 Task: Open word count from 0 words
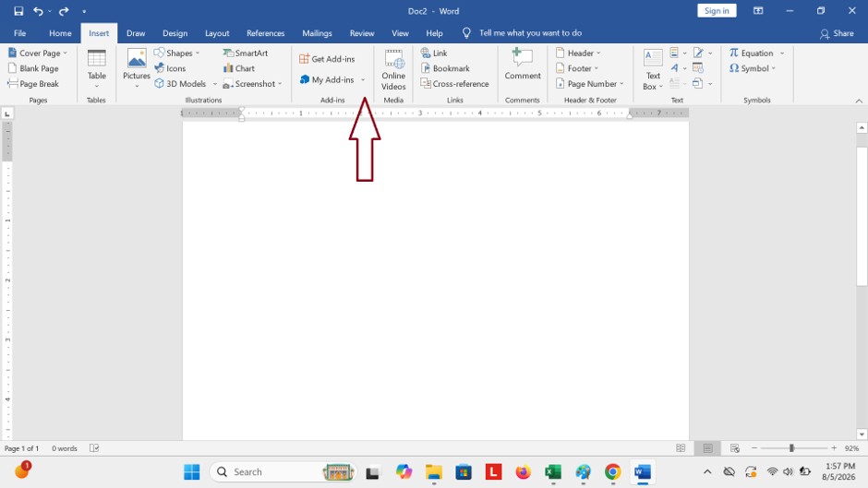click(x=65, y=448)
